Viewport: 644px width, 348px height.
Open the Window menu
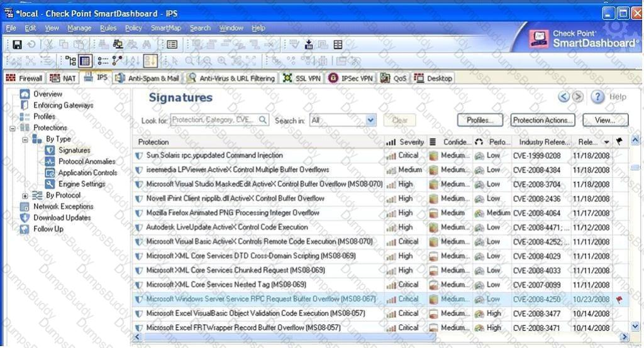pos(231,28)
